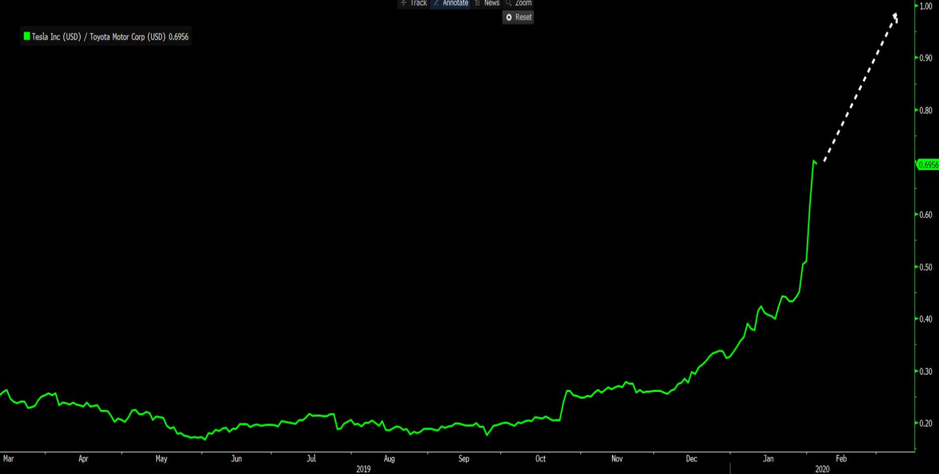
Task: Open the News overlay tool
Action: 487,3
